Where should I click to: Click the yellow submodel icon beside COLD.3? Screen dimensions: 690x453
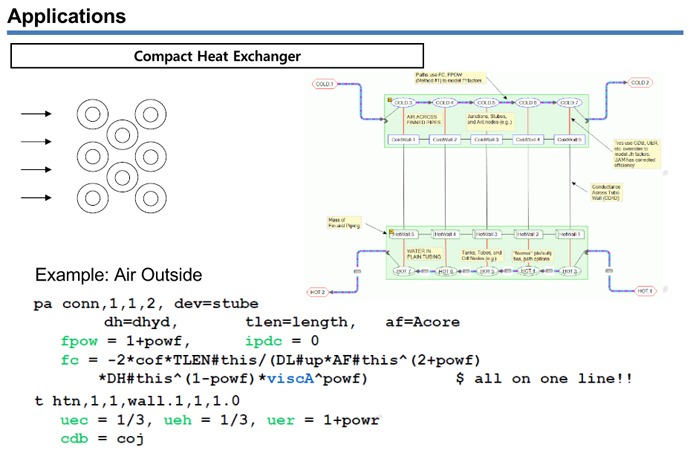coord(389,100)
